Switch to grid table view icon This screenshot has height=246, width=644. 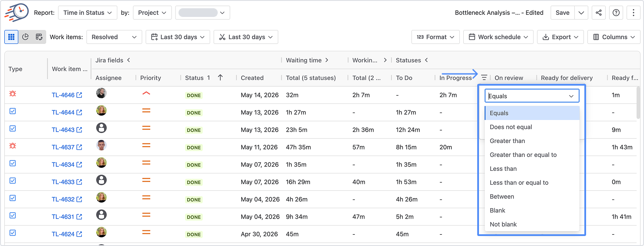11,37
